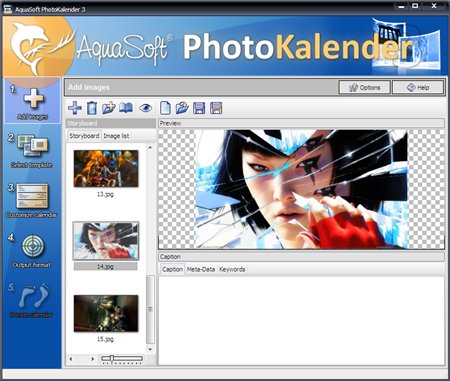Click the add folder toolbar icon

point(109,108)
